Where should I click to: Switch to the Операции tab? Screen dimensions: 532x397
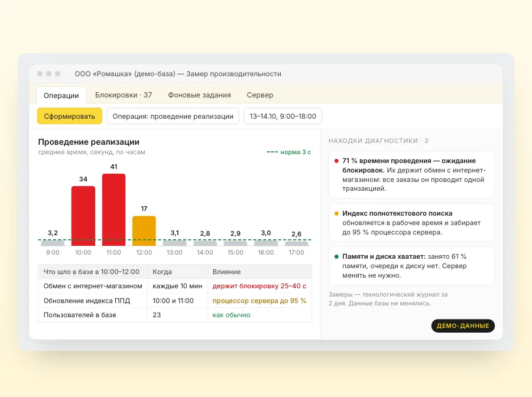61,95
